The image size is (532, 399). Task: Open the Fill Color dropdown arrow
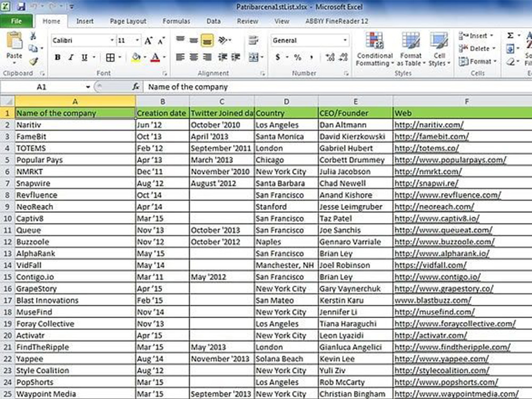pyautogui.click(x=145, y=57)
